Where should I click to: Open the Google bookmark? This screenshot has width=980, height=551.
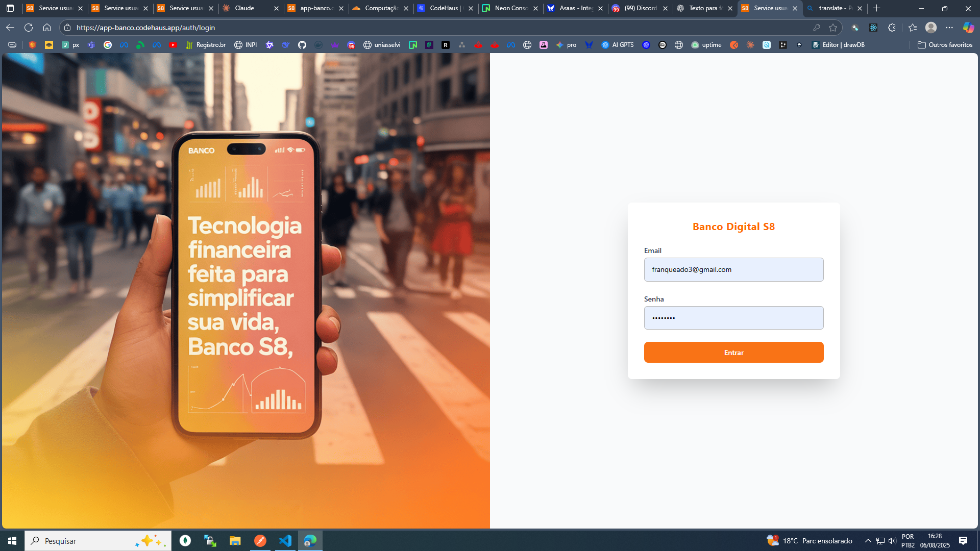click(108, 45)
